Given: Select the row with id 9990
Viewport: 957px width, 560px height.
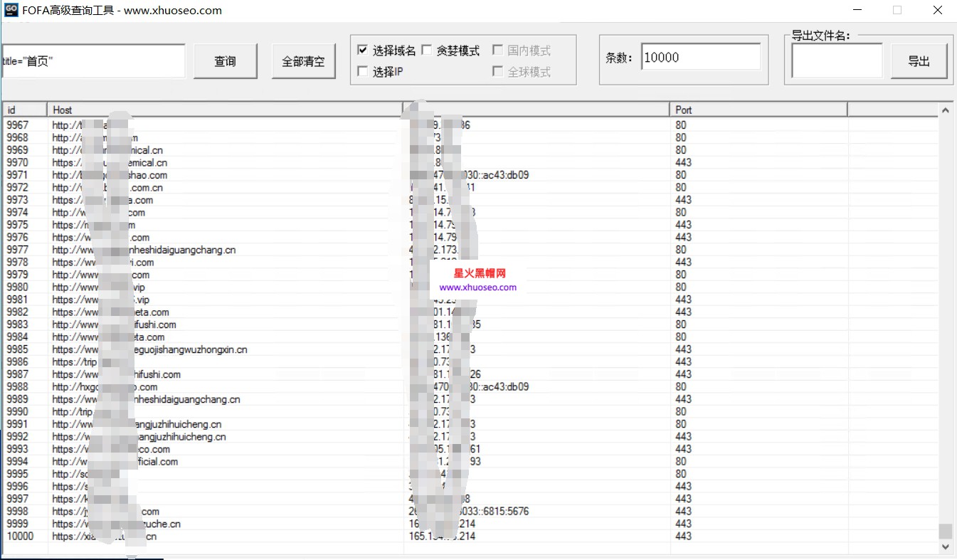Looking at the screenshot, I should 470,412.
